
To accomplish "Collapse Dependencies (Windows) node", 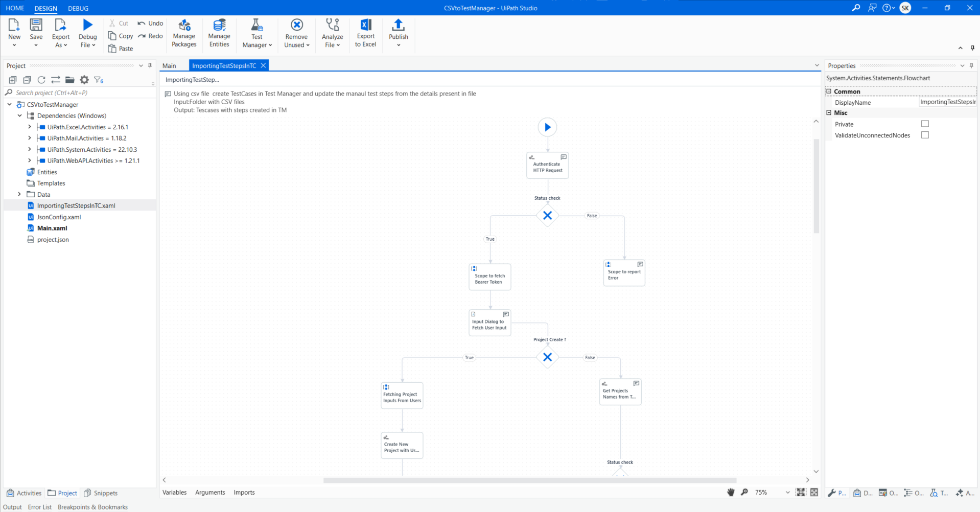I will [19, 115].
